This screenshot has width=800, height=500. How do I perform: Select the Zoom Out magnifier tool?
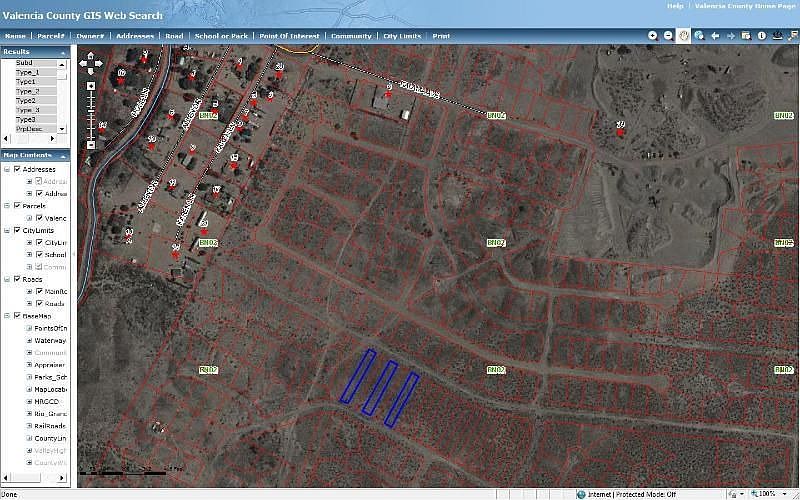click(668, 35)
